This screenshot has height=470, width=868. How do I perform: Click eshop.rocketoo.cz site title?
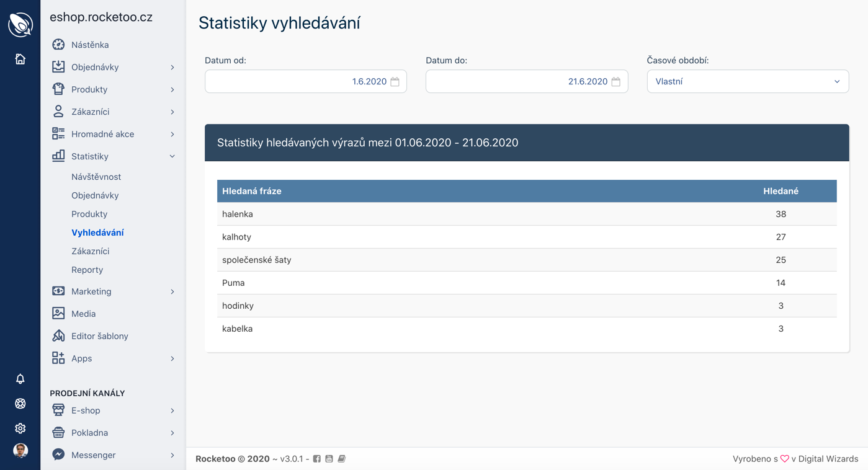[101, 17]
